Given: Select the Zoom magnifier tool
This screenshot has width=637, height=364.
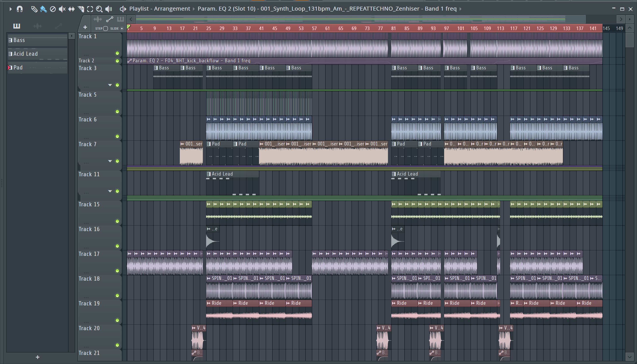Looking at the screenshot, I should coord(99,9).
